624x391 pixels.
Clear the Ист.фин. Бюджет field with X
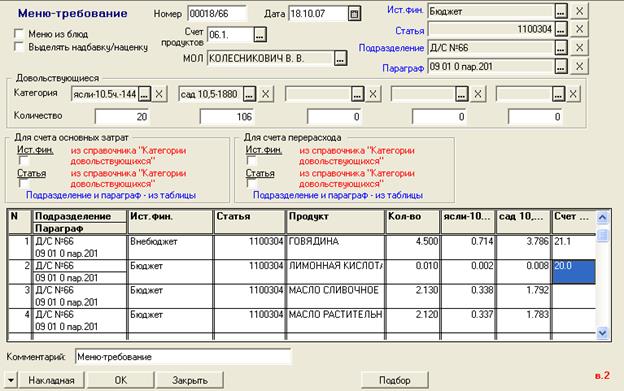coord(579,11)
